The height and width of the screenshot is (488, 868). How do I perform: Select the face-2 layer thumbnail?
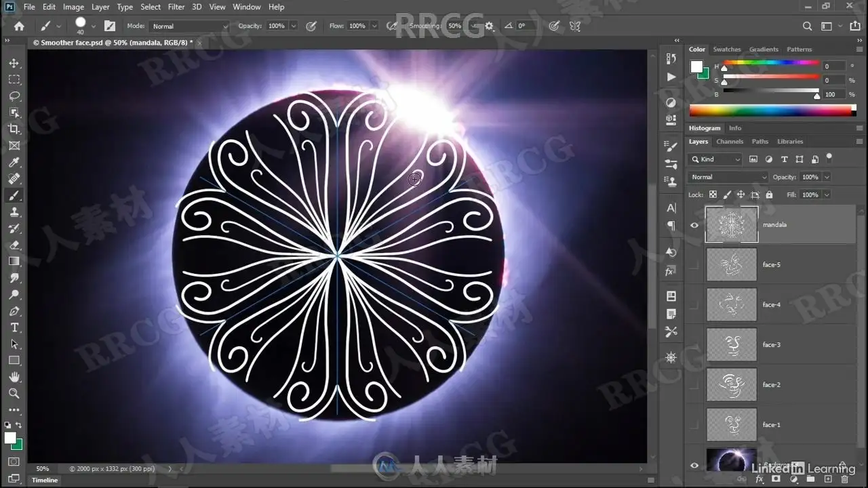point(732,385)
